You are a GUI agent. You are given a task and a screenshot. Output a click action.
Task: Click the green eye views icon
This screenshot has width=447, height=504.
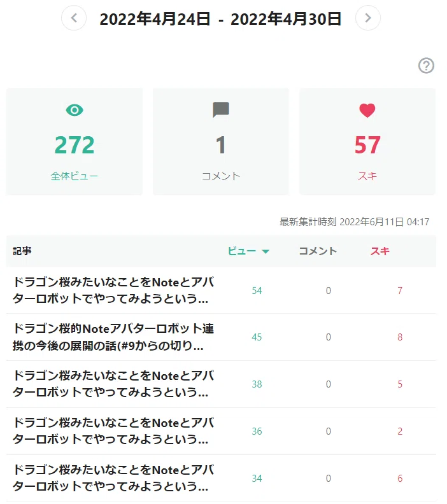tap(74, 110)
